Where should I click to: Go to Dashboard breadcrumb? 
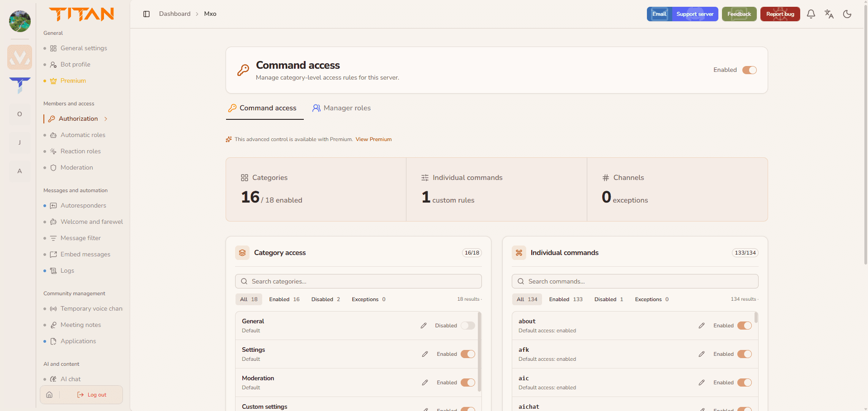175,14
